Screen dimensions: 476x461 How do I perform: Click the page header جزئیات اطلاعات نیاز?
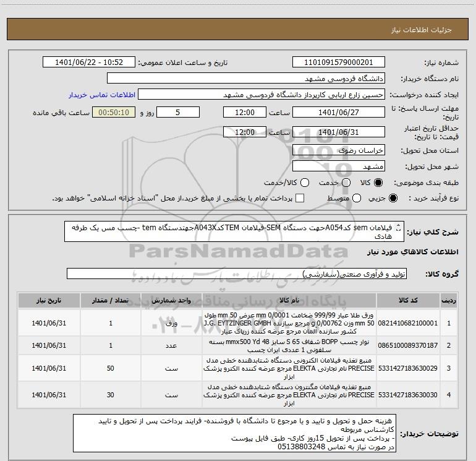(x=422, y=30)
